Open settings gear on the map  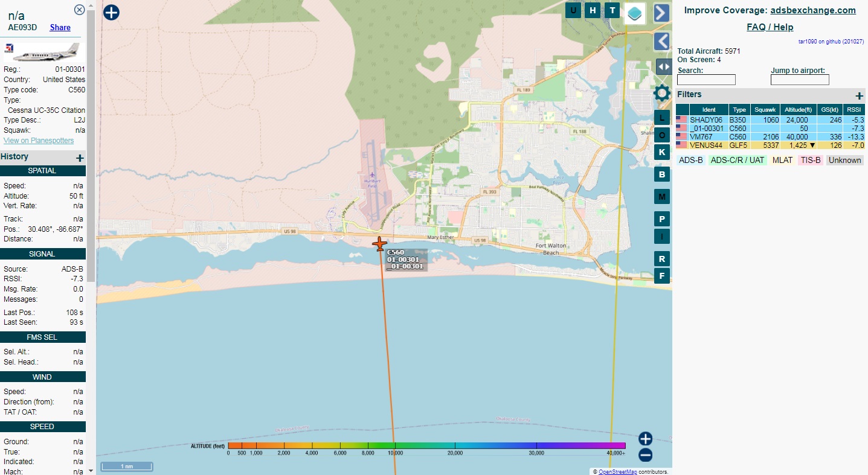click(662, 93)
